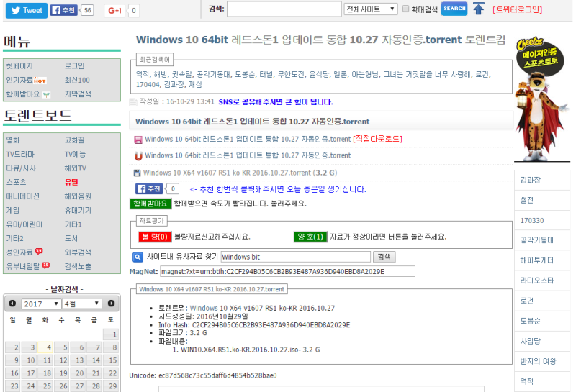The image size is (576, 392).
Task: Go to previous month in calendar
Action: (12, 304)
